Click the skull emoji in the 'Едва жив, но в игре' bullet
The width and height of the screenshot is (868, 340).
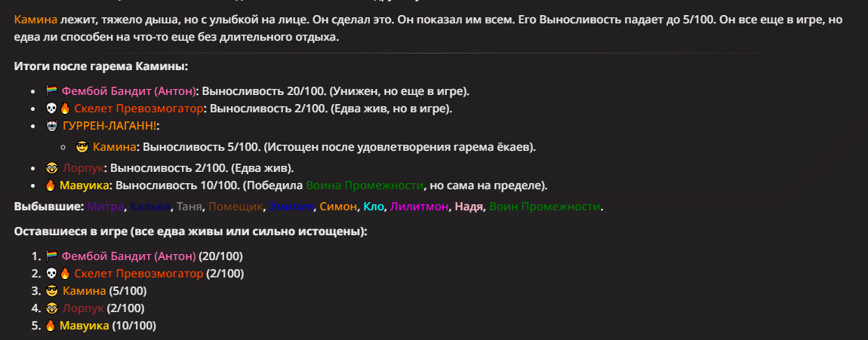coord(51,109)
